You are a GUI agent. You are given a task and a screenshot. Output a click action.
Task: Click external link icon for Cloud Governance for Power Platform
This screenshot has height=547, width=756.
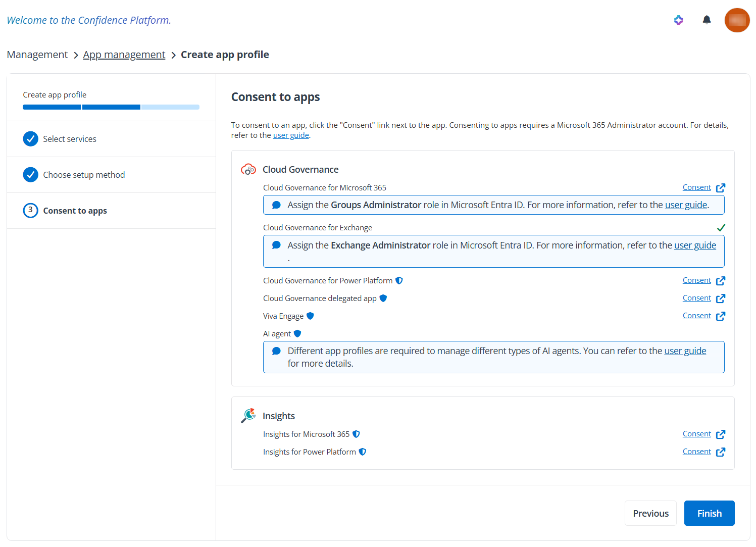(721, 281)
